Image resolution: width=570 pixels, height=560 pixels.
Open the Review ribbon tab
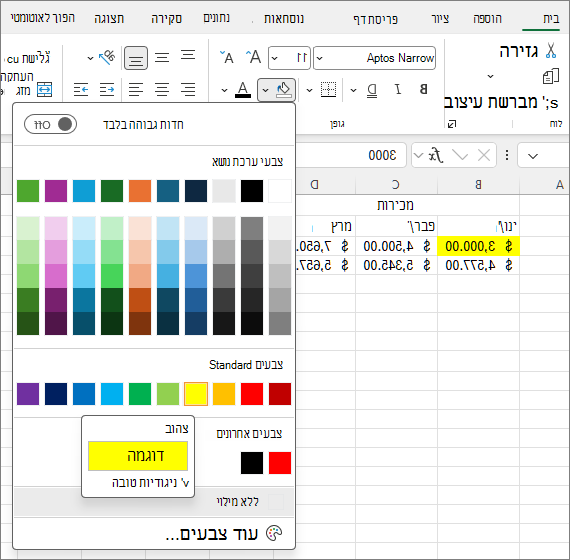(166, 18)
